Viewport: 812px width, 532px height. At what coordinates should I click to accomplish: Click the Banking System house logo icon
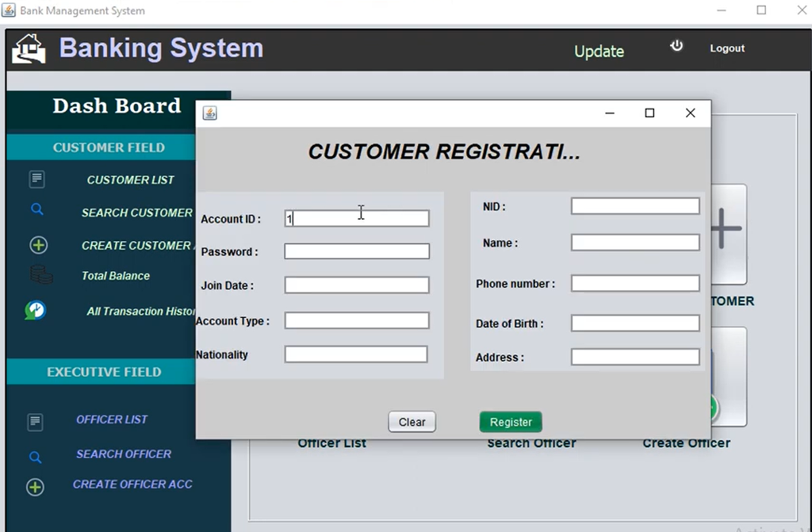click(x=29, y=48)
